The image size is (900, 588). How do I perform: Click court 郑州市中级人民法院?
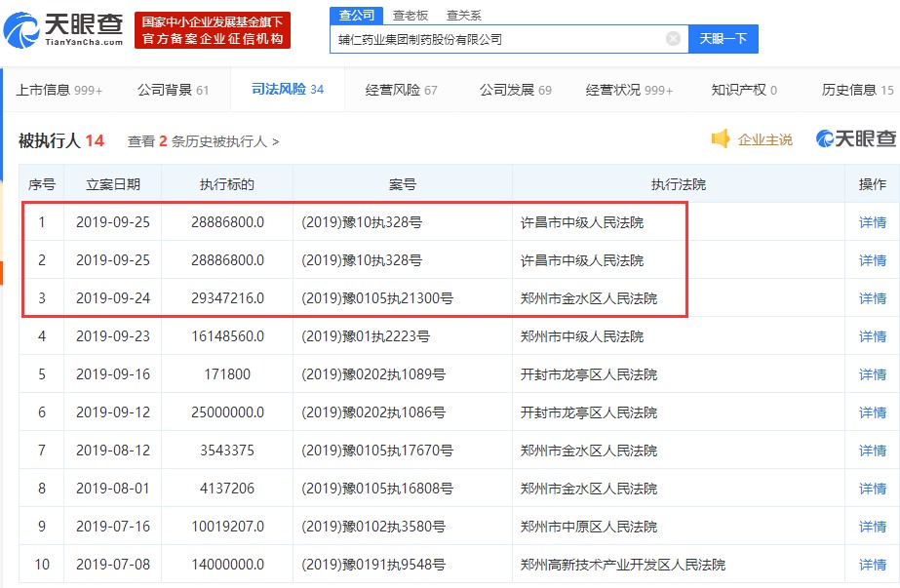582,336
